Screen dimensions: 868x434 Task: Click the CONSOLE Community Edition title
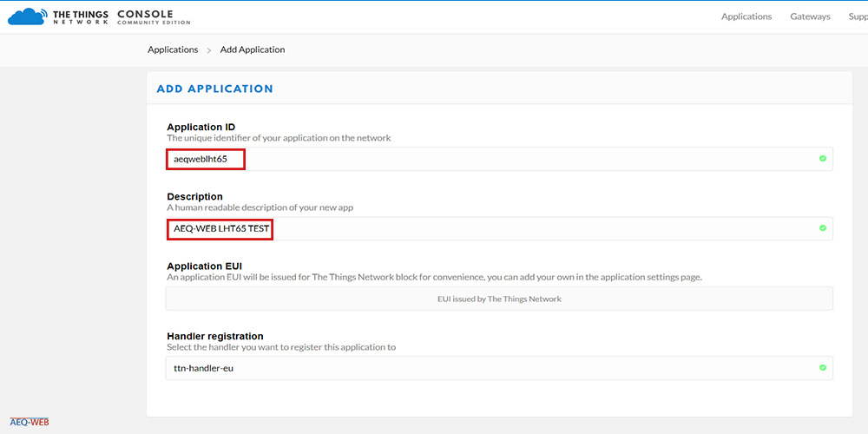154,17
